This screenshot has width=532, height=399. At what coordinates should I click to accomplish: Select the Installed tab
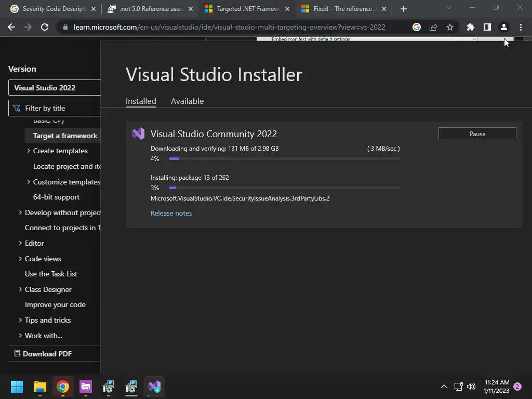[x=141, y=101]
